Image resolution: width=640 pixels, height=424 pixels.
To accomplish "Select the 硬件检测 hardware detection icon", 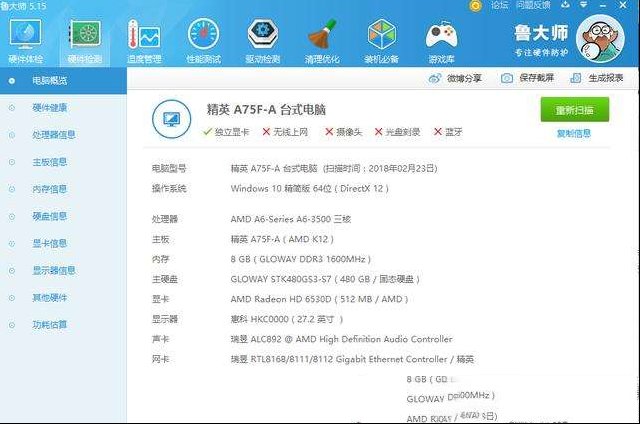I will [x=84, y=42].
